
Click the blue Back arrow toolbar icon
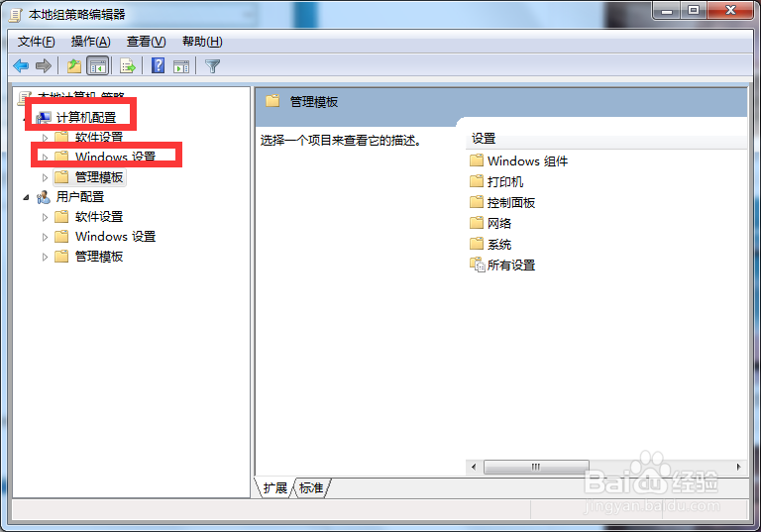click(x=21, y=65)
